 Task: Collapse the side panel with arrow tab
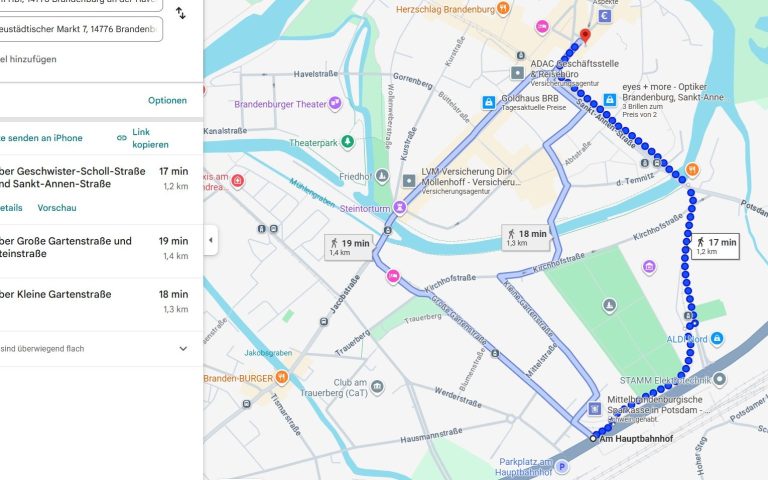point(211,240)
